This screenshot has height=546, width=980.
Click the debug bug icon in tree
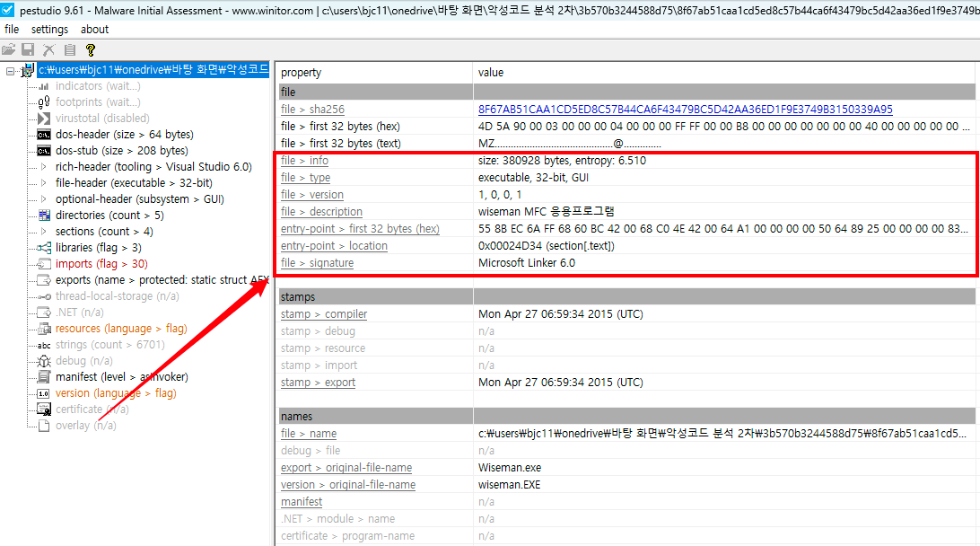click(44, 361)
